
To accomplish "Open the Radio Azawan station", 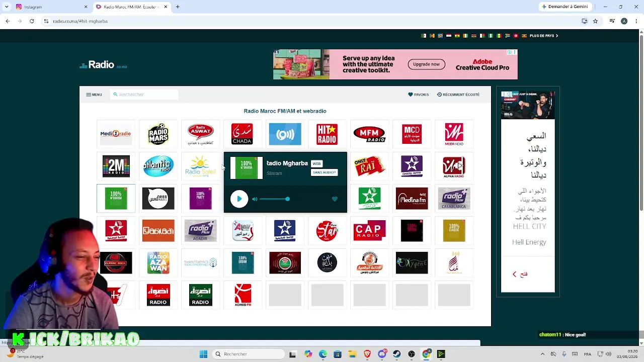I will [x=158, y=263].
